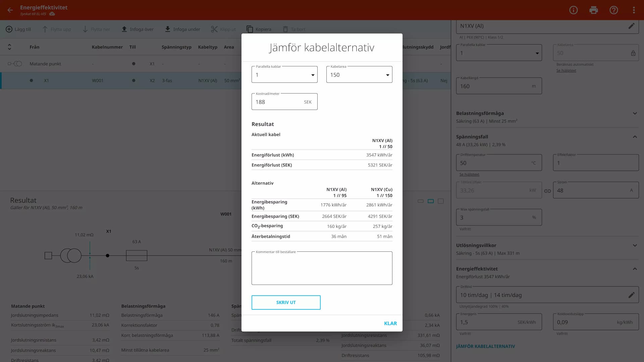Go back with the arrow icon

pyautogui.click(x=10, y=10)
